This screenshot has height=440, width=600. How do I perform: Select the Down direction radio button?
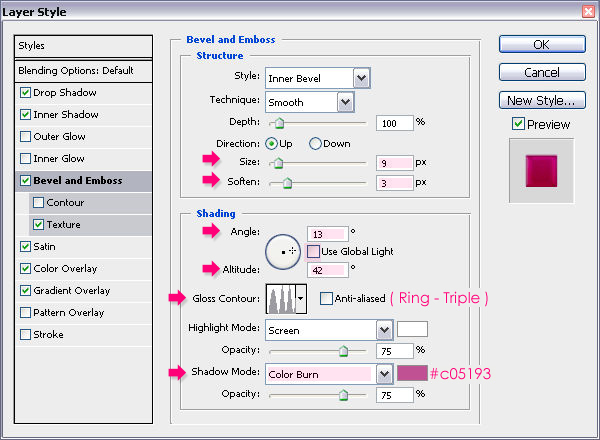[x=316, y=143]
